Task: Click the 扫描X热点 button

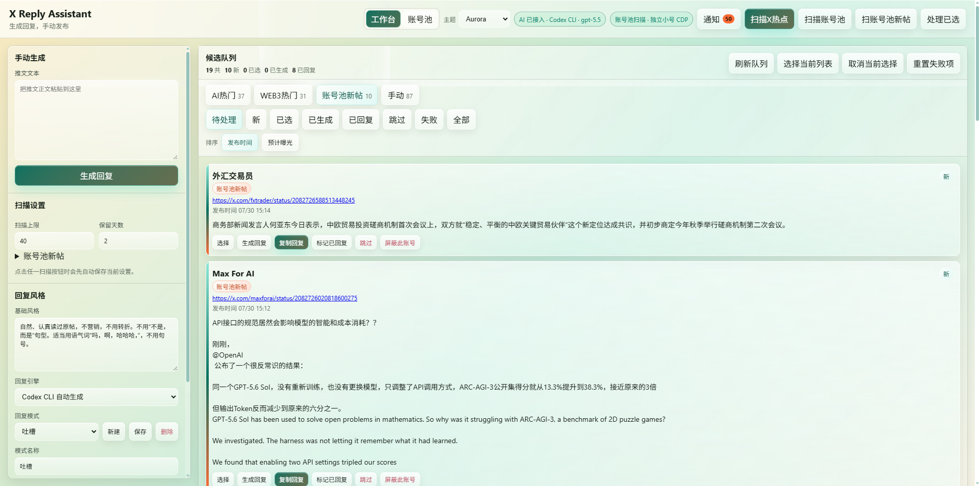Action: 769,19
